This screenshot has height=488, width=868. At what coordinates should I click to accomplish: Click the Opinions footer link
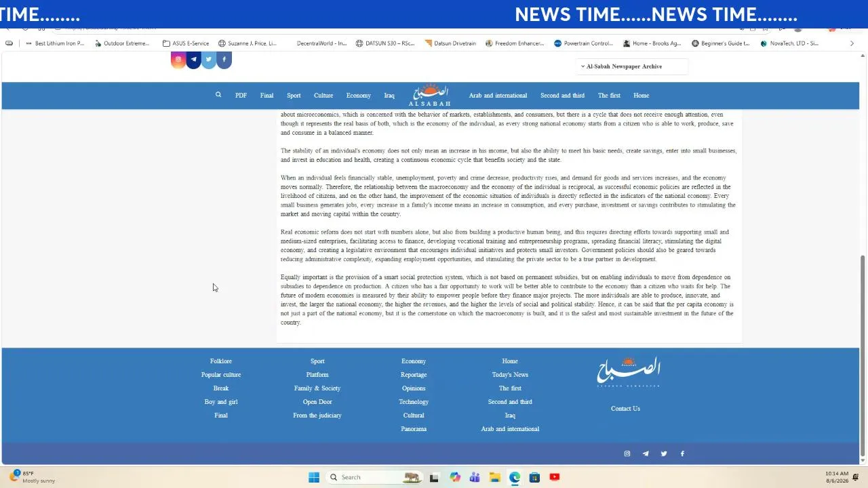tap(414, 388)
